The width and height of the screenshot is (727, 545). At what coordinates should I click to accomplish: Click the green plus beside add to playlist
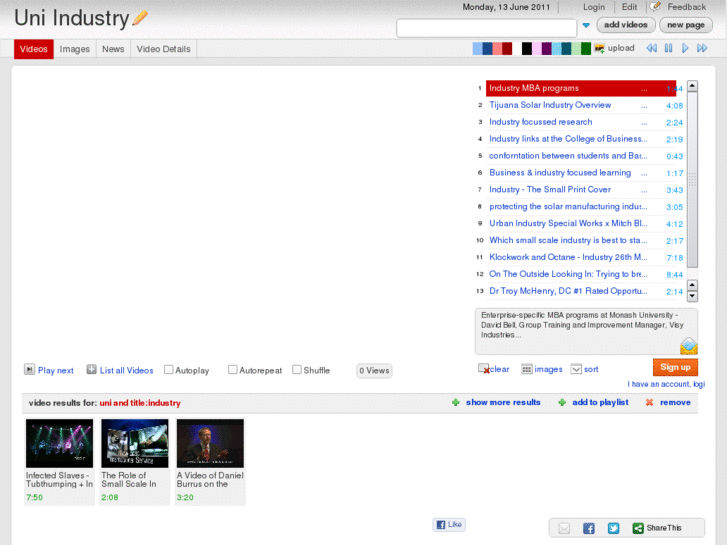(x=562, y=403)
